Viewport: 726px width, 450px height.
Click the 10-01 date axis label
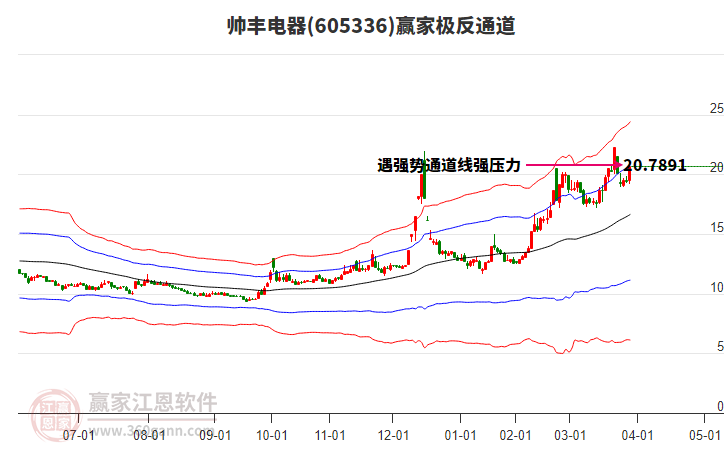(271, 435)
